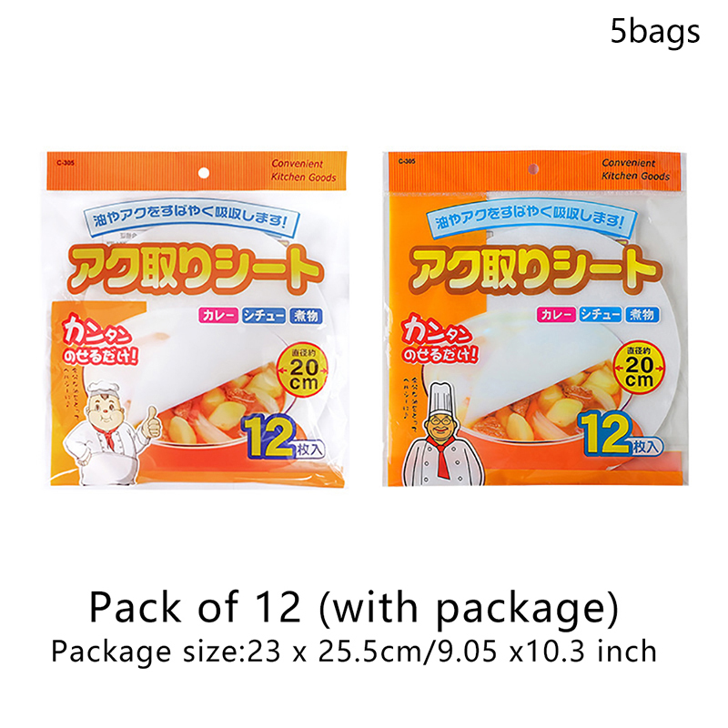This screenshot has width=728, height=728.
Task: Click the hang hole on right package
Action: [x=533, y=169]
